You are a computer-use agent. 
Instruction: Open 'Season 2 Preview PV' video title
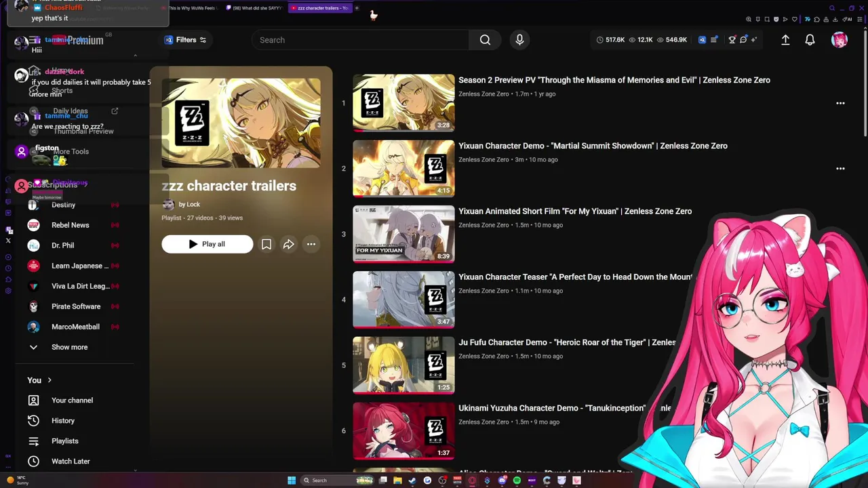tap(614, 80)
